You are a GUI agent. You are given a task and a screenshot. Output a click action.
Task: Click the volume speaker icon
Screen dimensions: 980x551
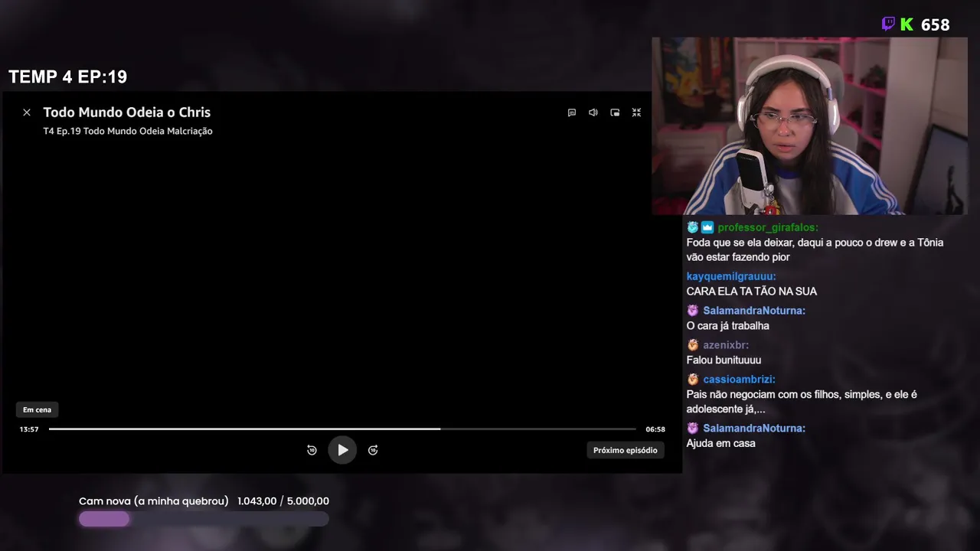[593, 112]
